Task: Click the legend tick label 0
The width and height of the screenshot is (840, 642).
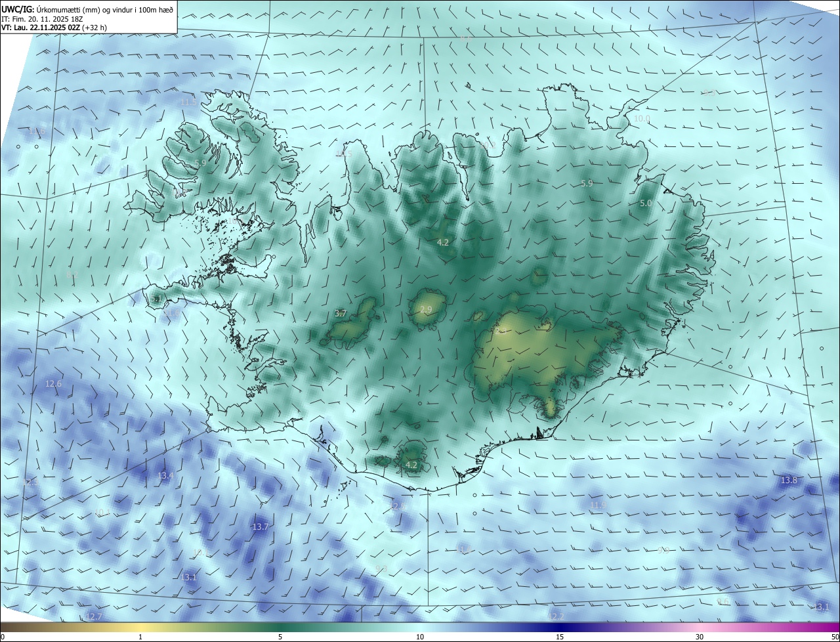Action: tap(3, 637)
